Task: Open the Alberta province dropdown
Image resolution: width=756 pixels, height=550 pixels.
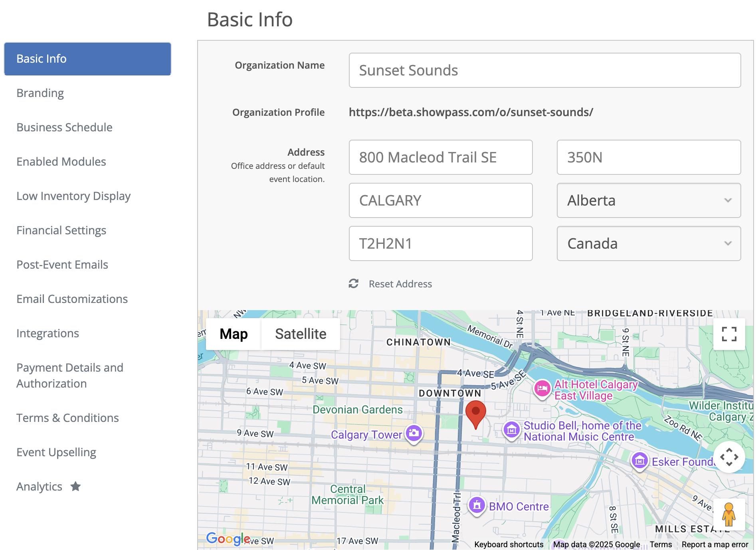Action: coord(649,200)
